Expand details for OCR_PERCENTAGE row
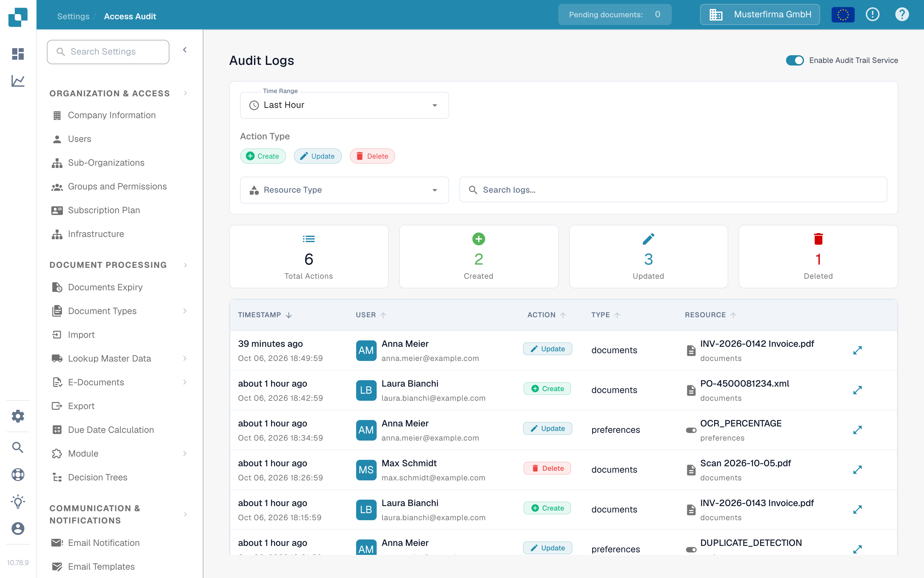This screenshot has height=578, width=924. tap(858, 430)
